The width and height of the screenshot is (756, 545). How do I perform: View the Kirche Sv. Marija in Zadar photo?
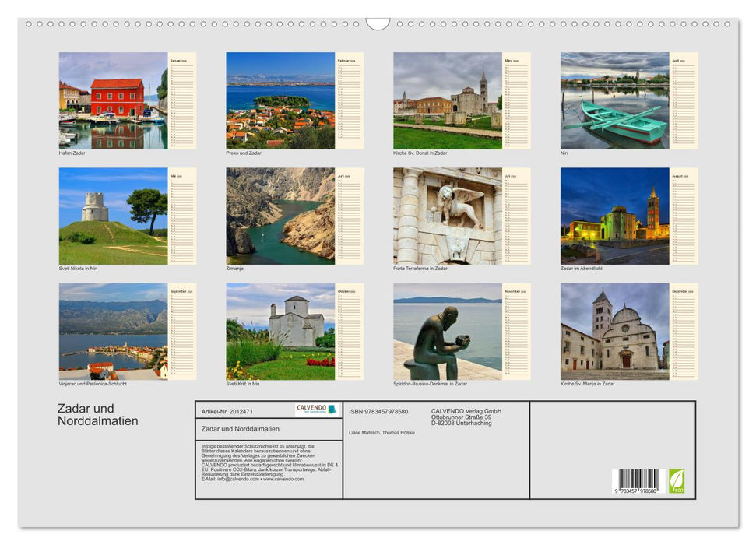[x=615, y=331]
